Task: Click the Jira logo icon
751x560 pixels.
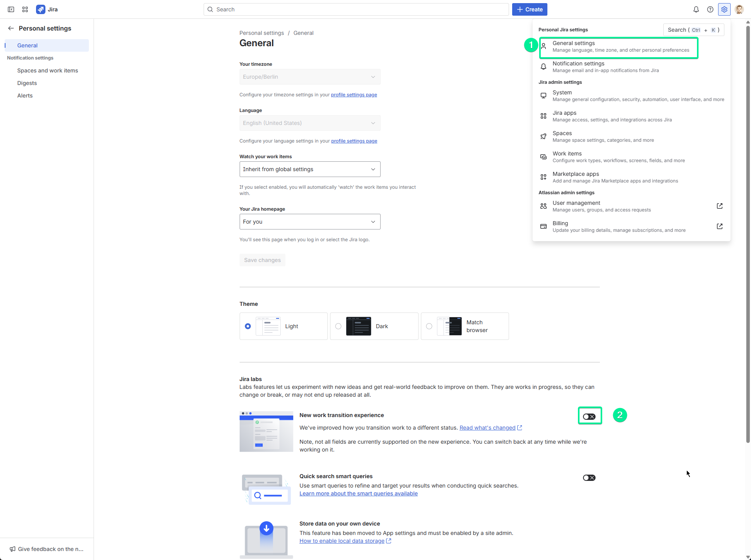Action: point(41,9)
